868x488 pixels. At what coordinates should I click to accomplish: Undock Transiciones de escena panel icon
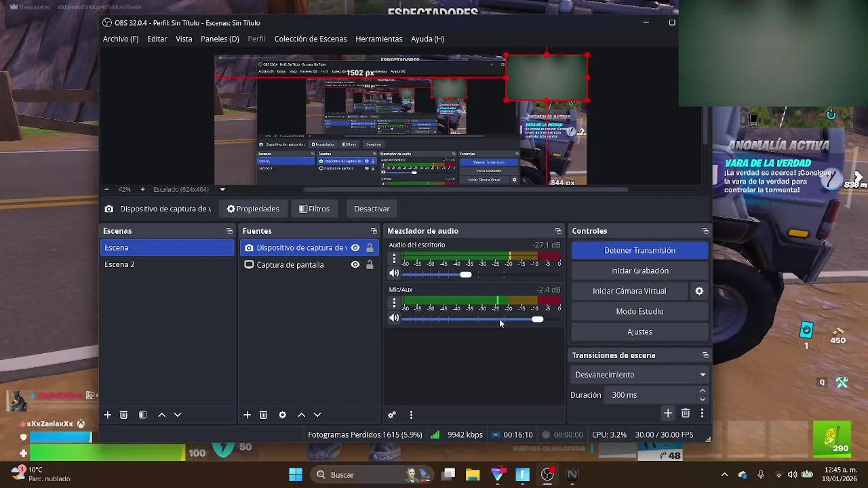click(x=705, y=355)
